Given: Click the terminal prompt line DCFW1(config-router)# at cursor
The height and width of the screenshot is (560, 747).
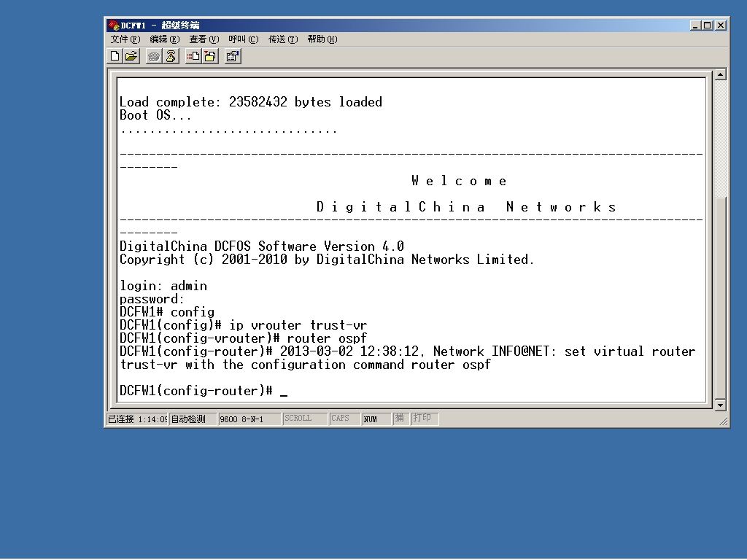Looking at the screenshot, I should (204, 391).
